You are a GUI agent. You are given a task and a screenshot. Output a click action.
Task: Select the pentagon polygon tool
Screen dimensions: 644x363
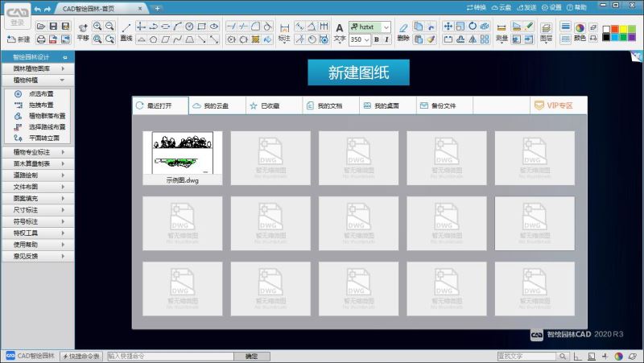[x=153, y=39]
